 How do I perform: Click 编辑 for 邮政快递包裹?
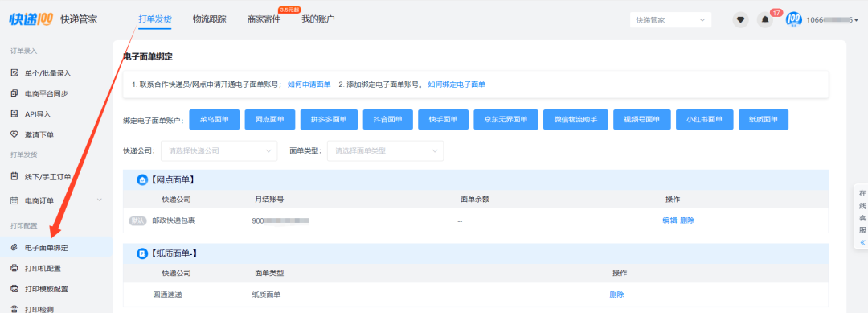(669, 220)
